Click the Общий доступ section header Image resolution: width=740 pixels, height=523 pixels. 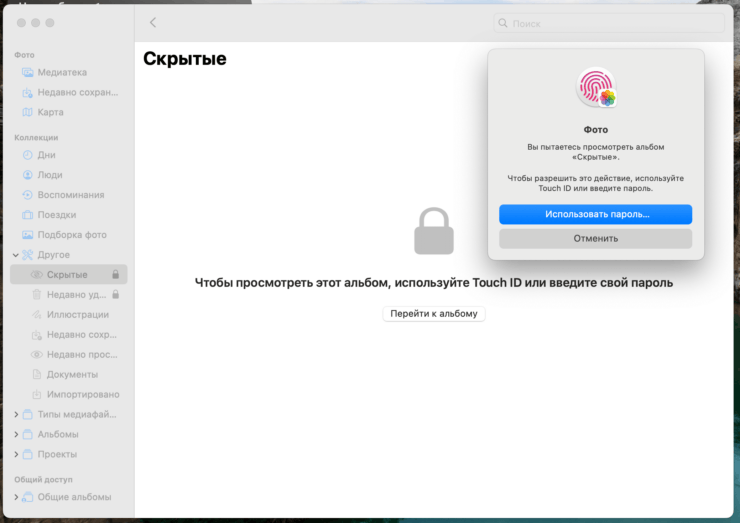(43, 480)
